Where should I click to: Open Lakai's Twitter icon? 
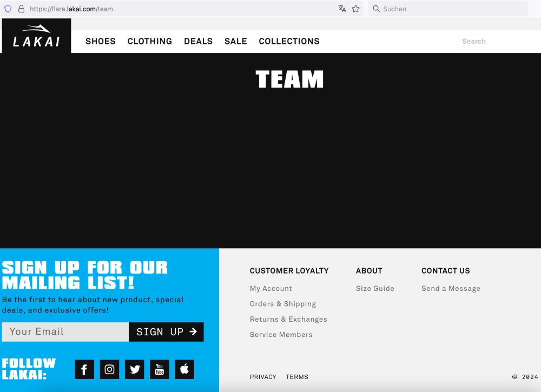click(x=135, y=369)
